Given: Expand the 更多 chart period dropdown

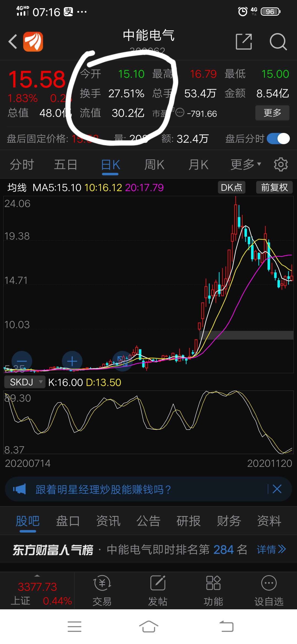Looking at the screenshot, I should coord(246,165).
